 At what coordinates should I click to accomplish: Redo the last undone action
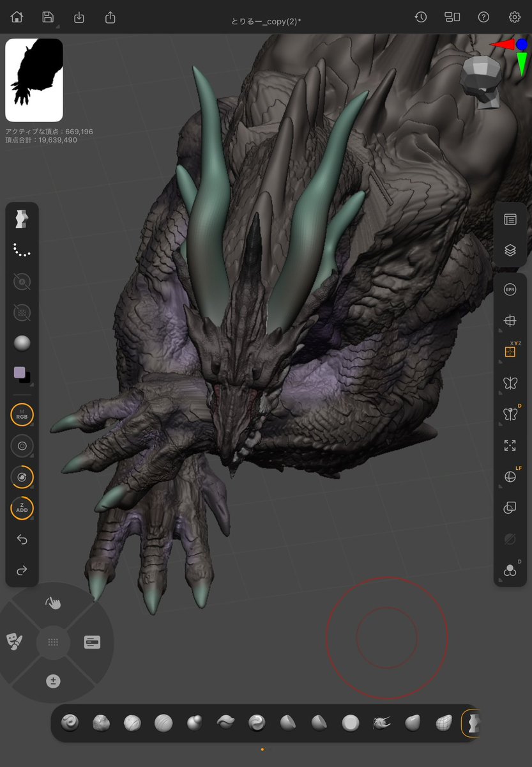click(22, 571)
